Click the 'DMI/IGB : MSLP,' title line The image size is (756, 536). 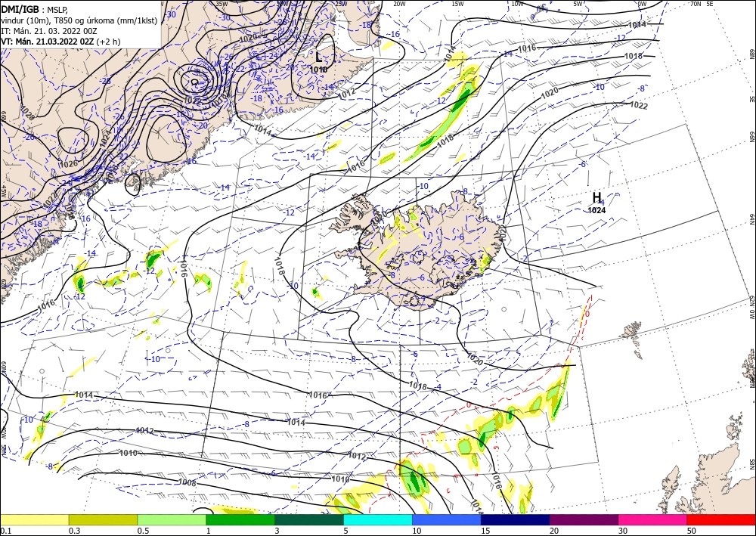click(x=36, y=8)
